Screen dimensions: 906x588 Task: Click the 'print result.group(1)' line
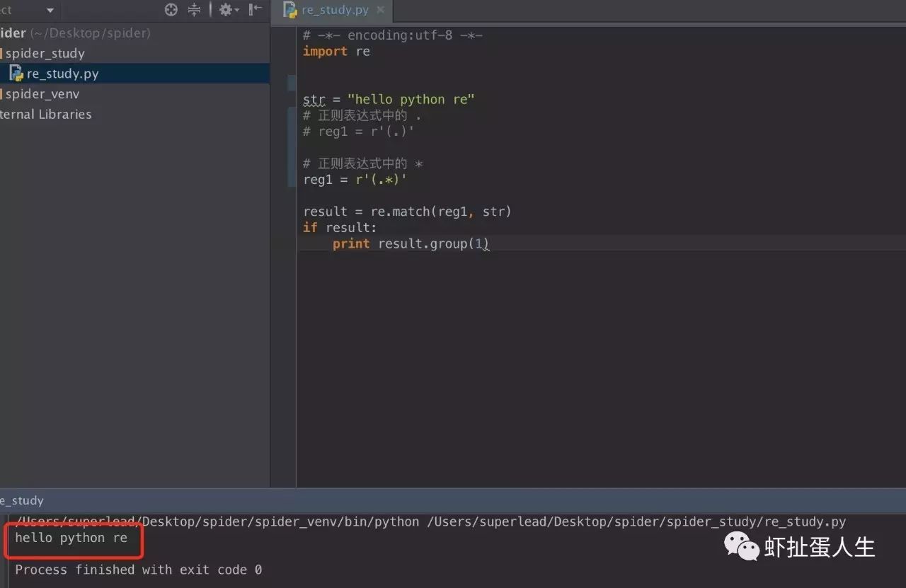411,243
